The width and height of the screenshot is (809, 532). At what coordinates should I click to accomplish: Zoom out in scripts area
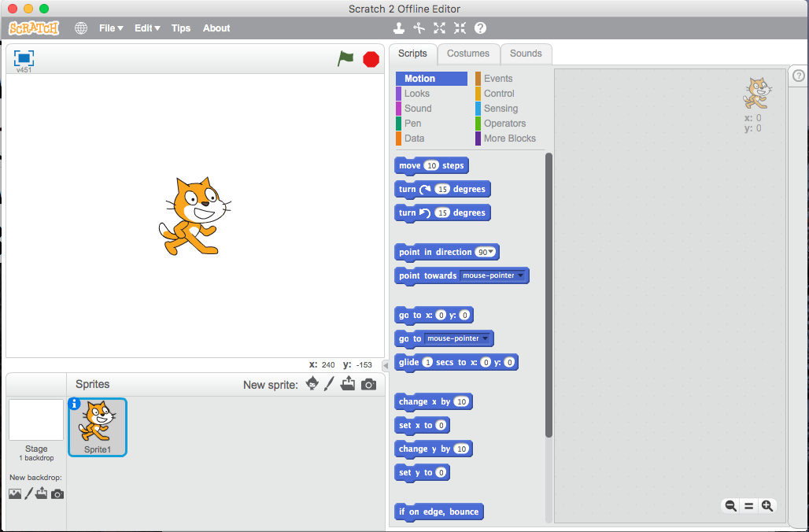tap(730, 506)
